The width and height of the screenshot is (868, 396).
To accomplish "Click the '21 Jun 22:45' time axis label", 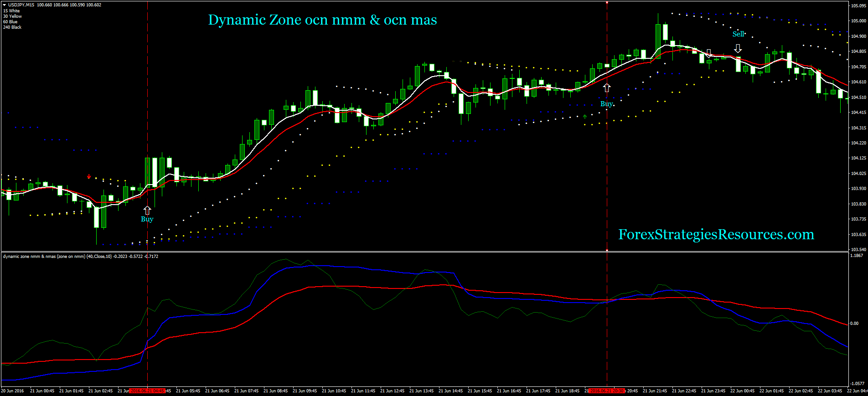I will point(684,391).
